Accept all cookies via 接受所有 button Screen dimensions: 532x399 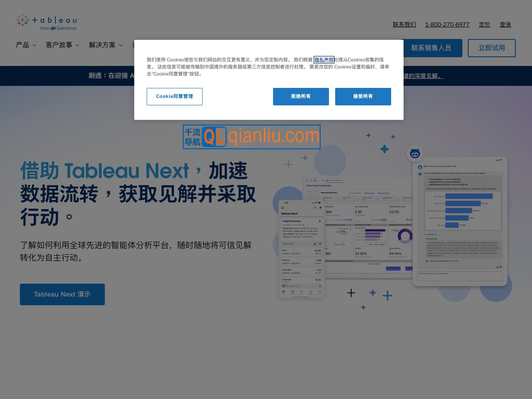(x=363, y=96)
